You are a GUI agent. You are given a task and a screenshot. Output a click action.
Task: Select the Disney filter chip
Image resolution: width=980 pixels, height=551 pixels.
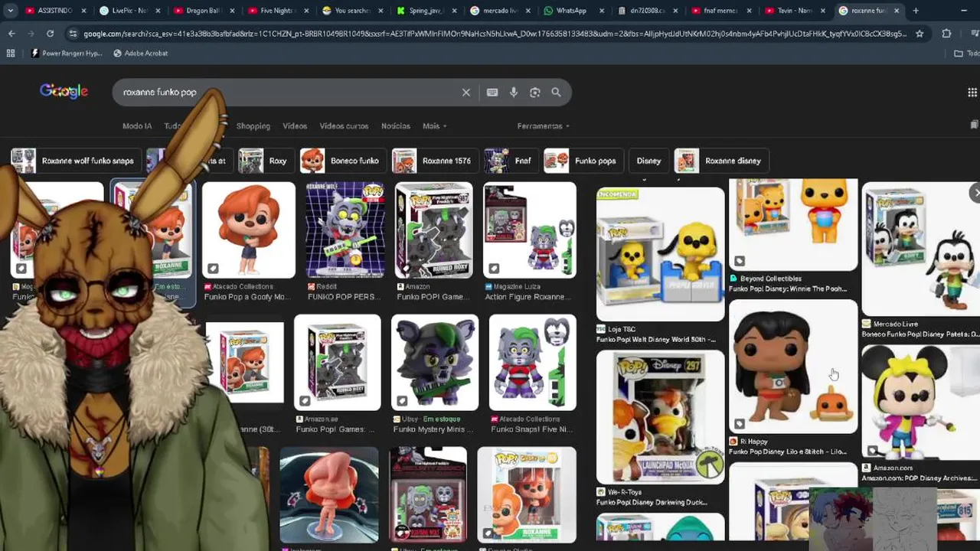pos(648,161)
